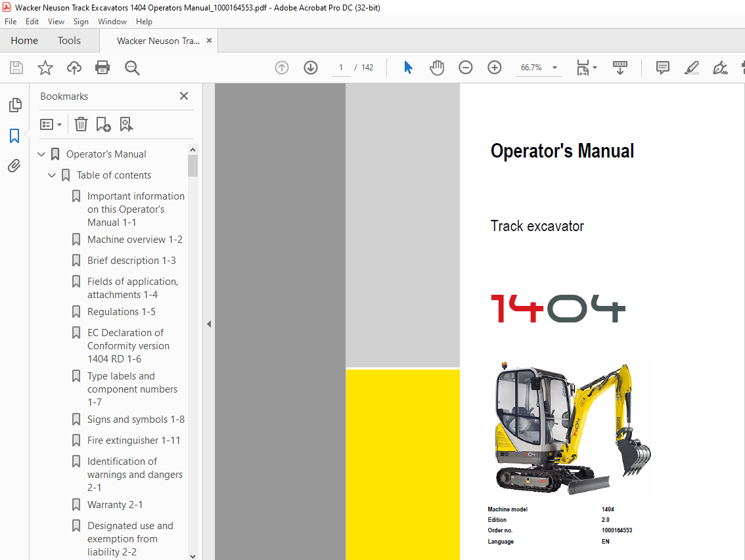Collapse the Operator's Manual bookmark
745x560 pixels.
(x=41, y=154)
